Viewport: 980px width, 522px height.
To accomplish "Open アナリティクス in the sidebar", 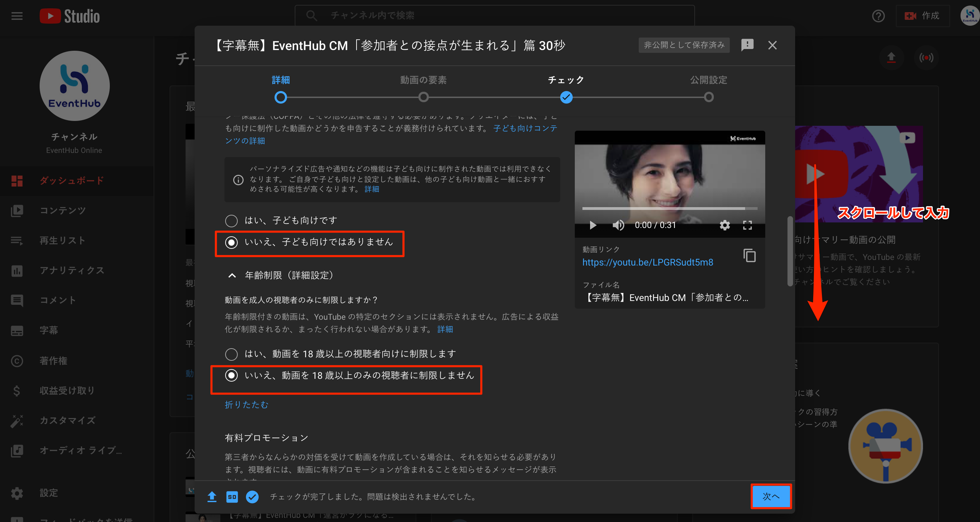I will click(x=77, y=270).
